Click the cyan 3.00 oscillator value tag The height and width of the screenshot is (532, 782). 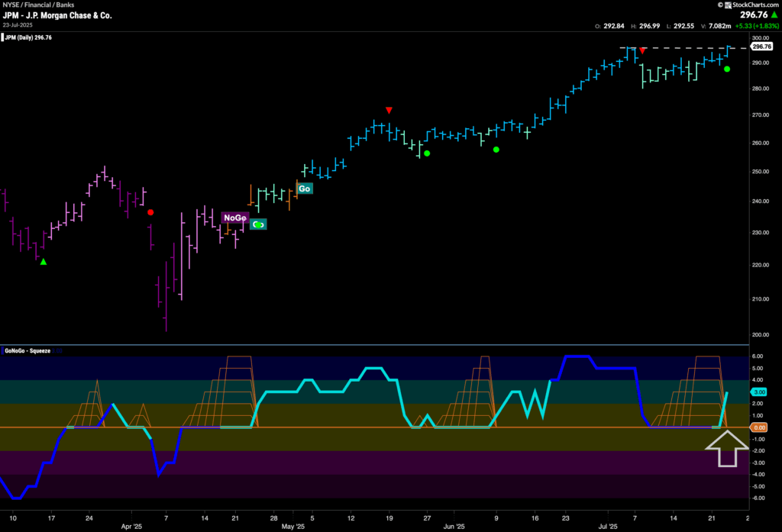coord(761,392)
